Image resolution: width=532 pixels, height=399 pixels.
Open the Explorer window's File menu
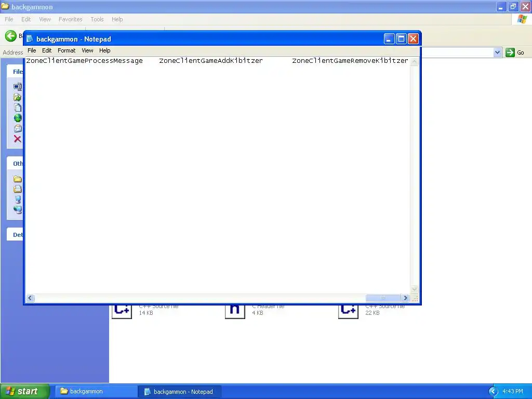tap(9, 19)
